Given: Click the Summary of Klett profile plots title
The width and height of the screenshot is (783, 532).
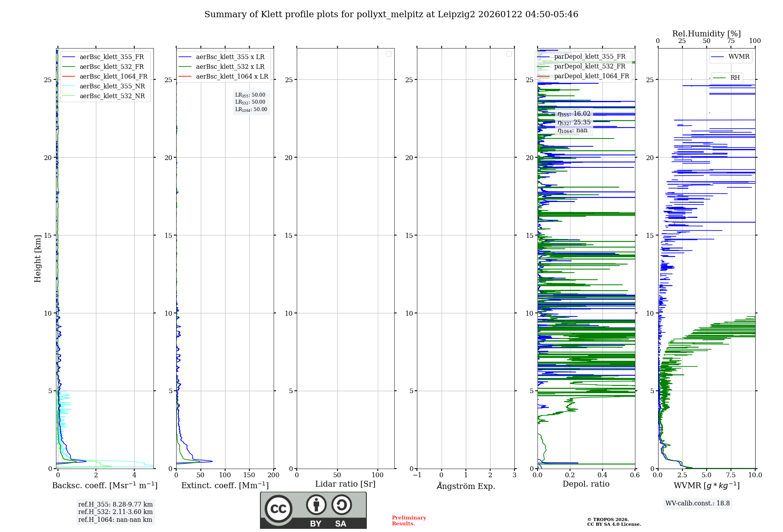Looking at the screenshot, I should (391, 14).
